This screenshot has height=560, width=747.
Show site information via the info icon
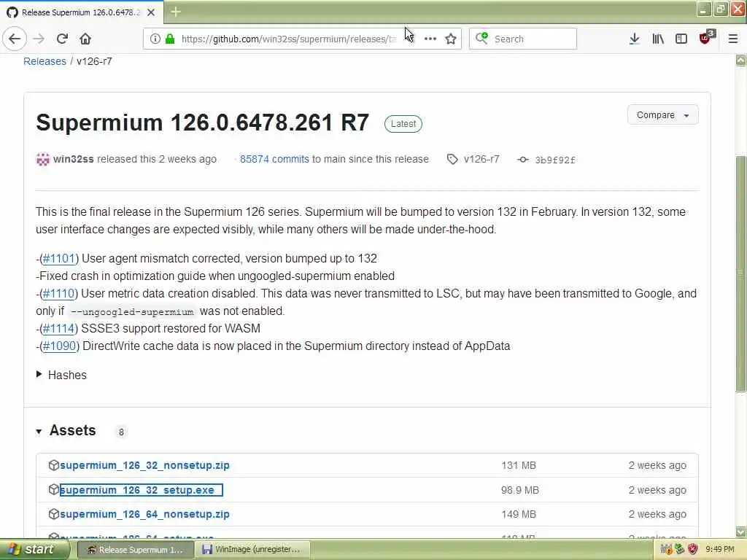click(x=155, y=39)
